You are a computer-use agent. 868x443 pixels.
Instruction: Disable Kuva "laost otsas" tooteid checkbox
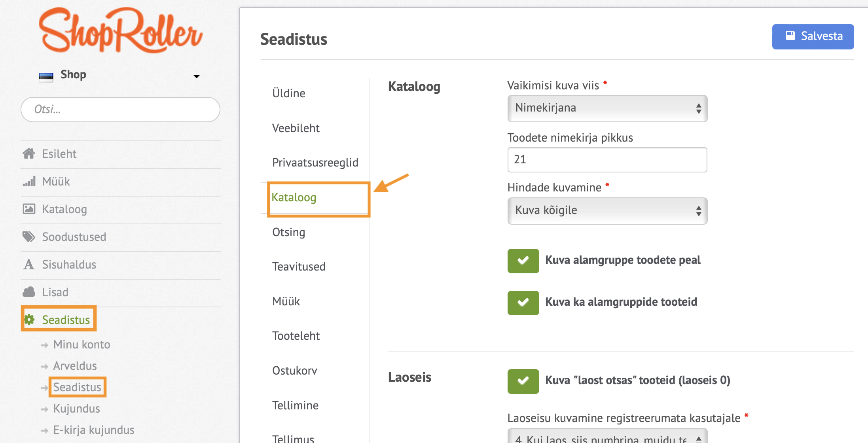pos(523,381)
